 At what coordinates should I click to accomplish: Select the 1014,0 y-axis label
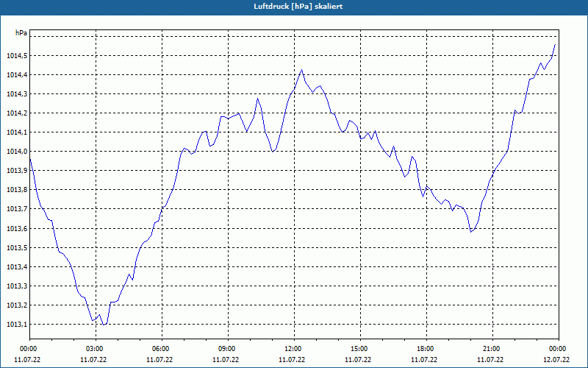coord(17,152)
